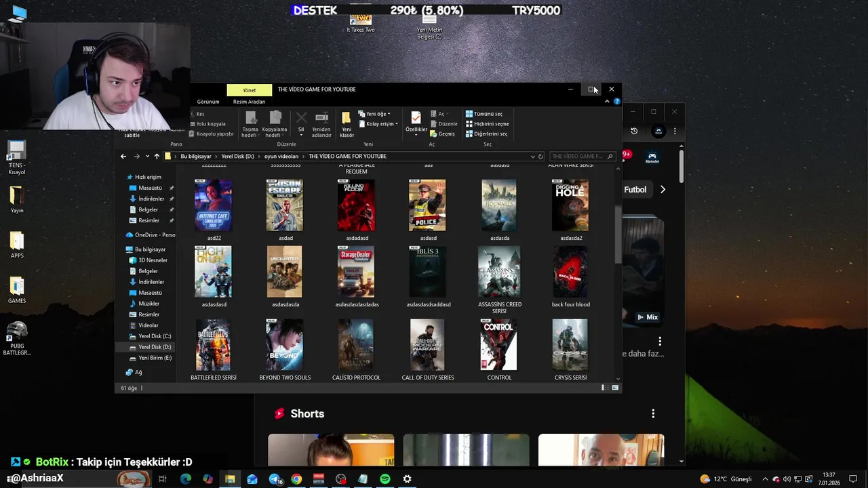The width and height of the screenshot is (868, 488).
Task: Open the Yönet ribbon tab
Action: (x=250, y=90)
